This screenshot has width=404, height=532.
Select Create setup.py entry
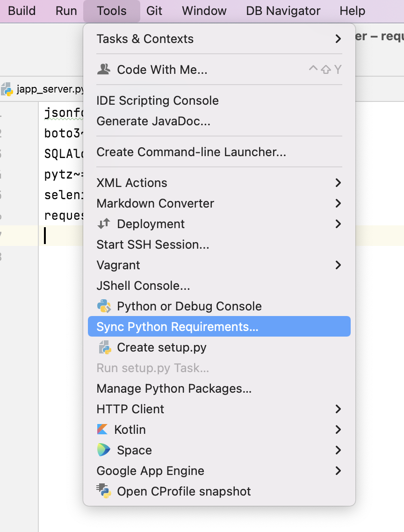(x=219, y=347)
